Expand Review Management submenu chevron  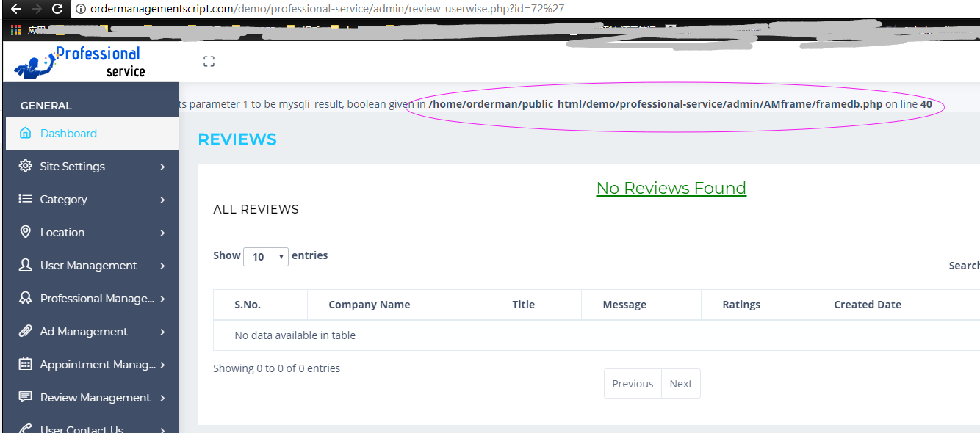click(x=162, y=398)
